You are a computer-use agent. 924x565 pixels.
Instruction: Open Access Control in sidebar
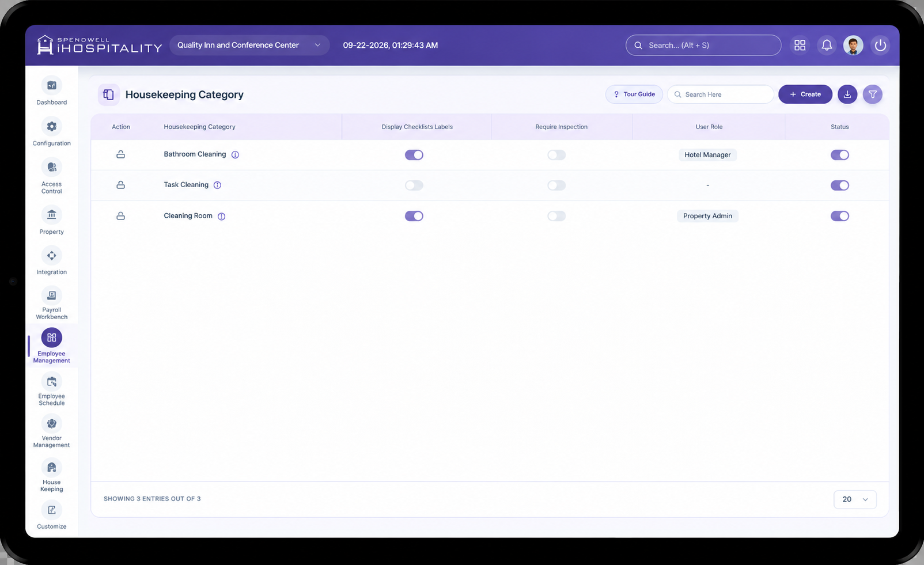51,167
